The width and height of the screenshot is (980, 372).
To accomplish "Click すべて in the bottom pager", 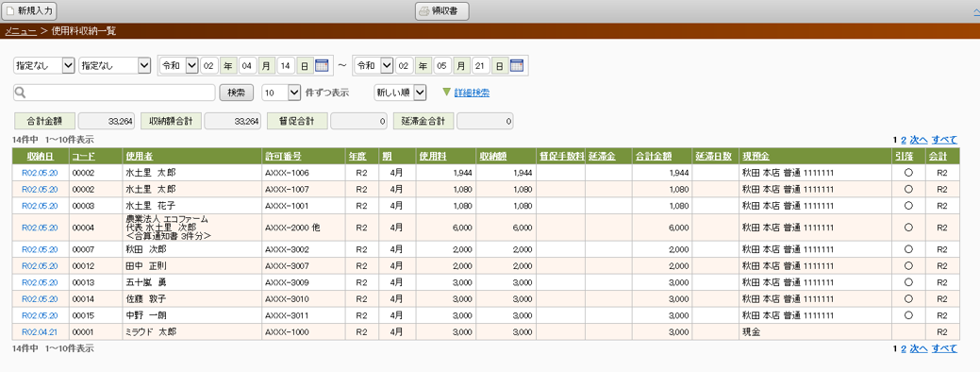I will pyautogui.click(x=944, y=348).
